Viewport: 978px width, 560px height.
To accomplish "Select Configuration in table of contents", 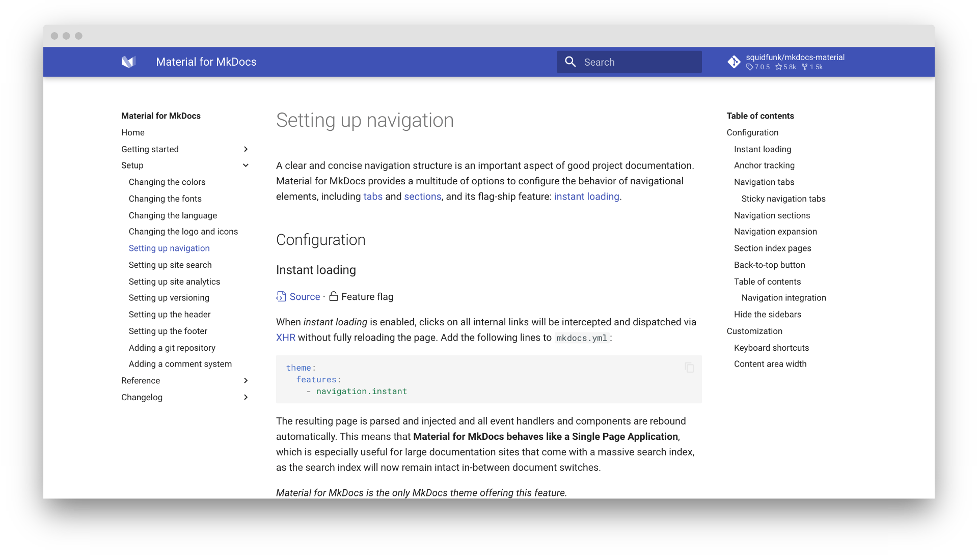I will 752,132.
